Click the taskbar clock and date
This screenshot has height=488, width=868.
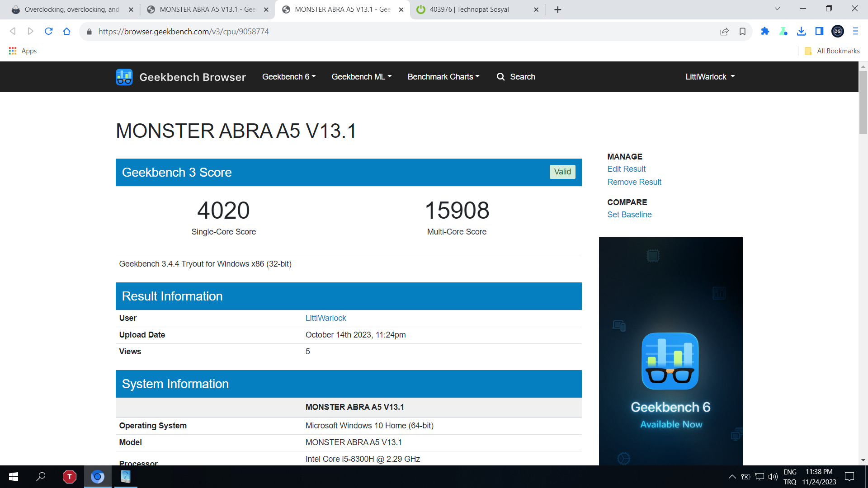[819, 477]
